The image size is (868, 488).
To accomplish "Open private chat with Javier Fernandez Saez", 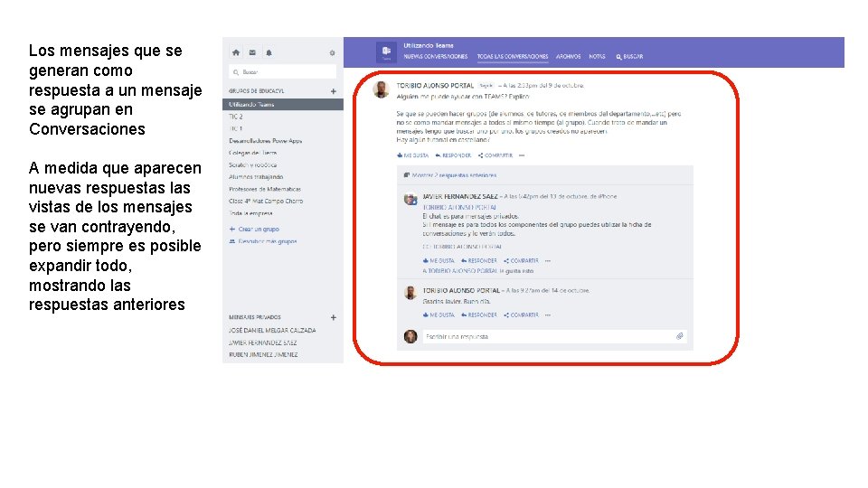I will click(x=263, y=343).
